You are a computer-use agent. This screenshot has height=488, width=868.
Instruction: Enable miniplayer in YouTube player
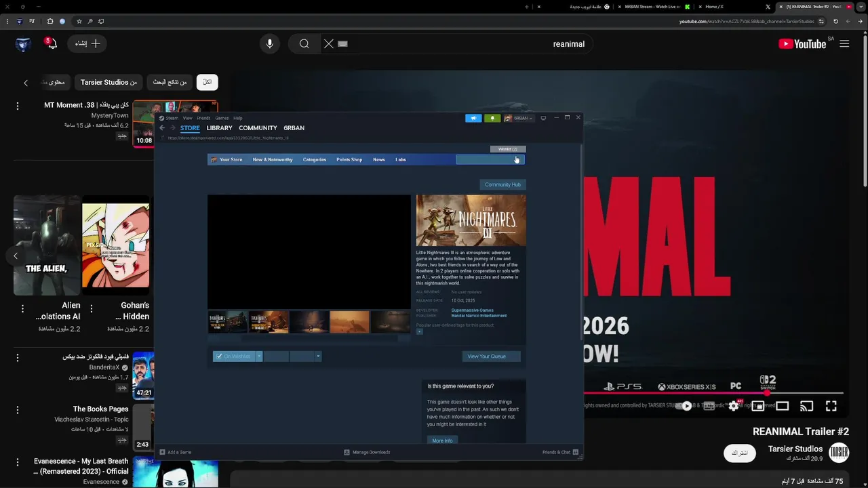758,406
